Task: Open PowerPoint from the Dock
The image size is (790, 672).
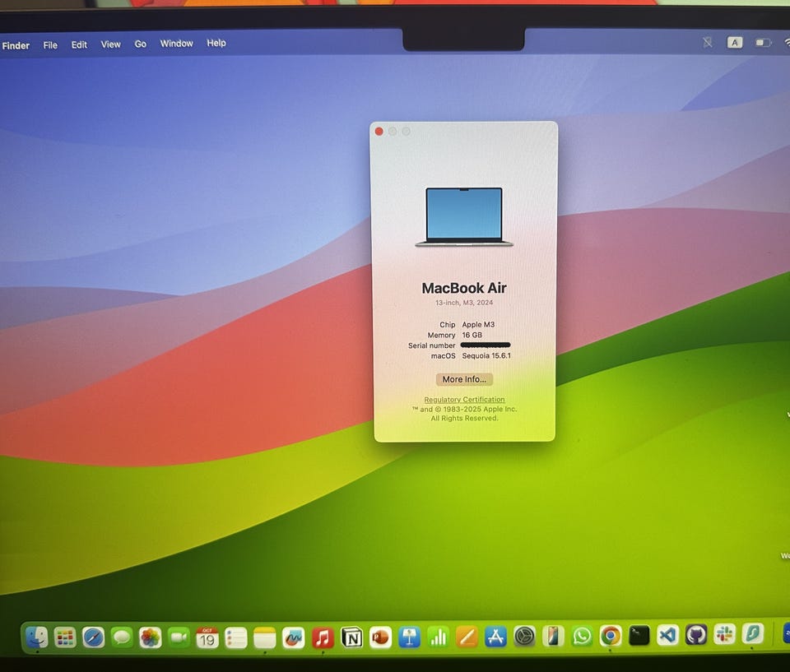Action: click(x=380, y=637)
